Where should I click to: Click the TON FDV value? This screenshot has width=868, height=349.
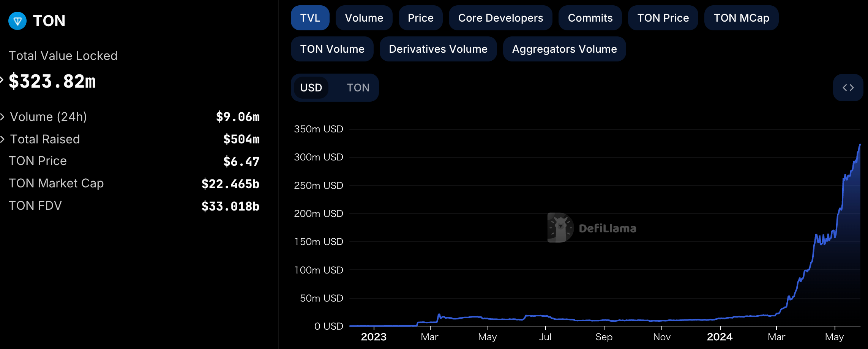pyautogui.click(x=230, y=206)
